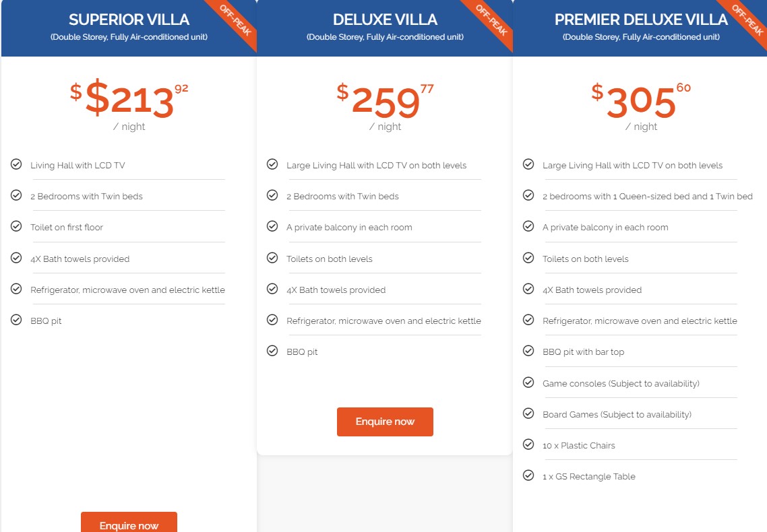Image resolution: width=767 pixels, height=532 pixels.
Task: Click checkmark beside Queen-sized bed feature
Action: pyautogui.click(x=528, y=195)
